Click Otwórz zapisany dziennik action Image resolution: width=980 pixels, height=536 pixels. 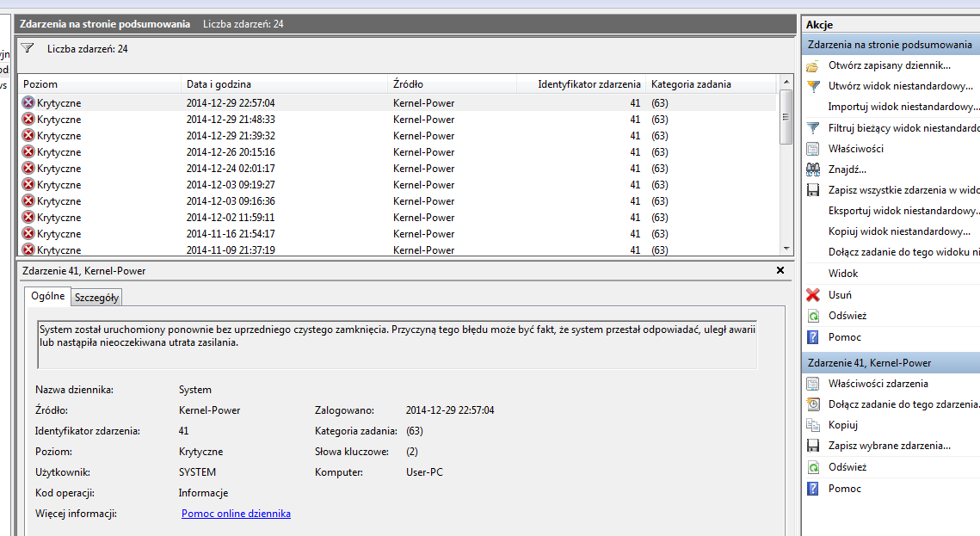click(889, 65)
